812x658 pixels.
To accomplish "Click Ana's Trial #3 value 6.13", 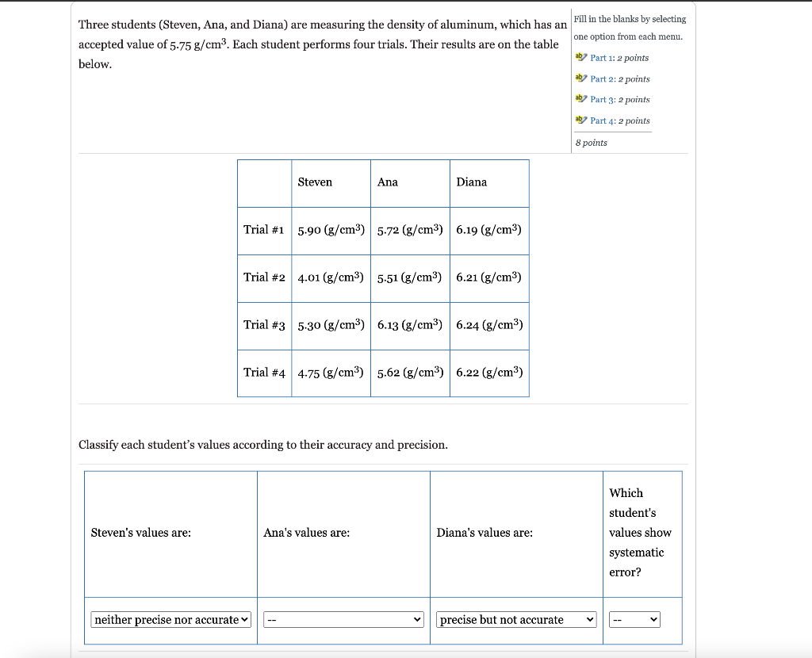I will coord(410,325).
